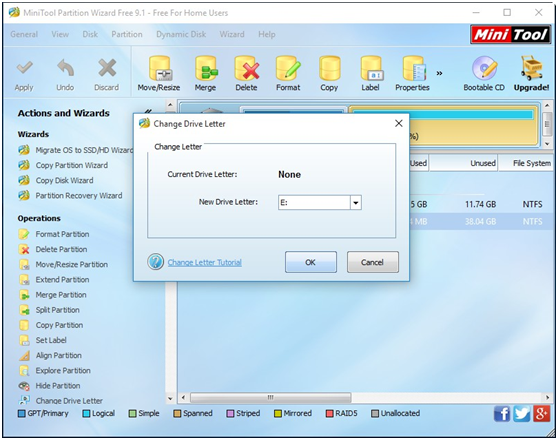
Task: Open the Dynamic Disk menu
Action: coord(181,35)
